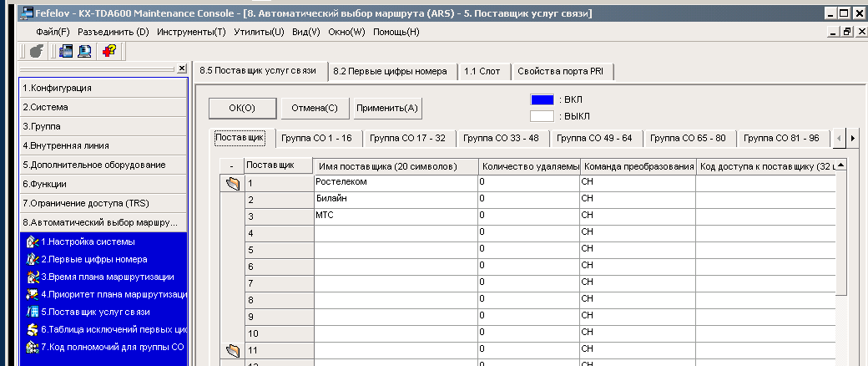Switch to 8.2 Первые цифры номера tab
The width and height of the screenshot is (868, 366).
pos(393,72)
